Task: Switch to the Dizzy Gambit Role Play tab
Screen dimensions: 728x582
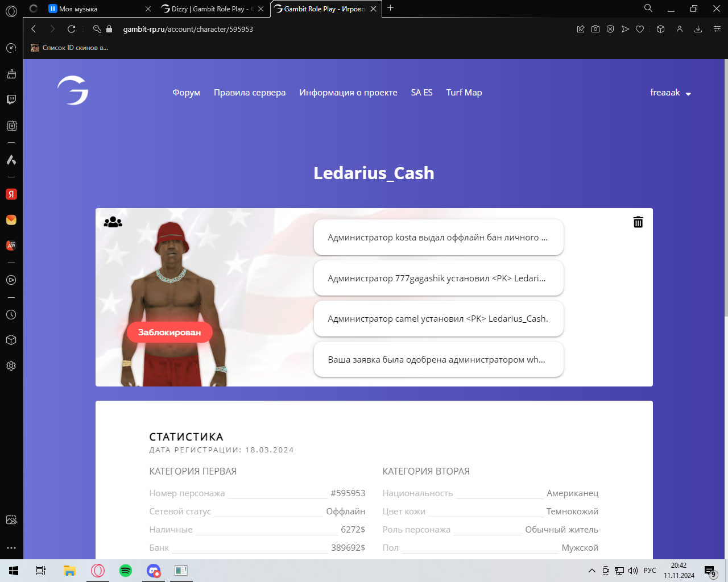Action: (x=208, y=9)
